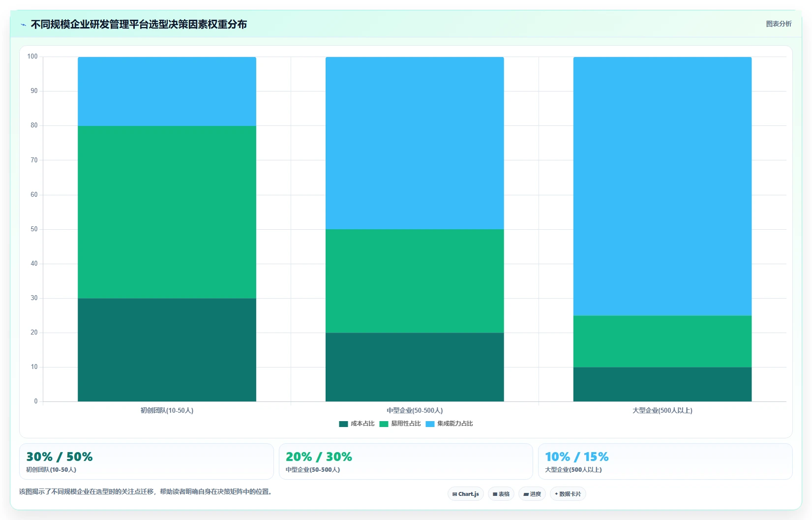Click the axis label 中型企业(50-500人)
Screen dimensions: 812x520
click(415, 410)
